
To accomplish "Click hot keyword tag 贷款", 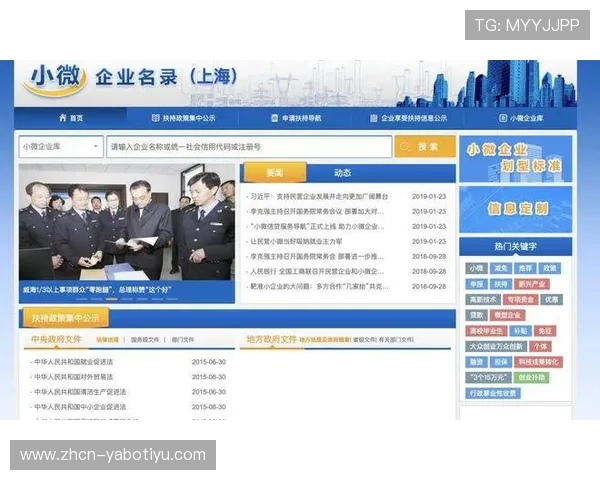I will (476, 315).
